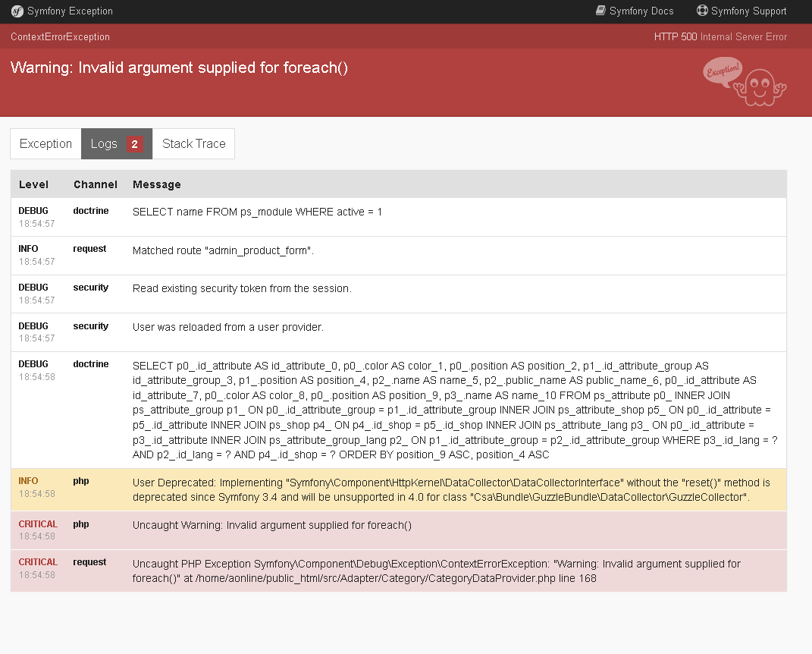Image resolution: width=812 pixels, height=654 pixels.
Task: Click the ContextErrorException class name
Action: click(60, 36)
